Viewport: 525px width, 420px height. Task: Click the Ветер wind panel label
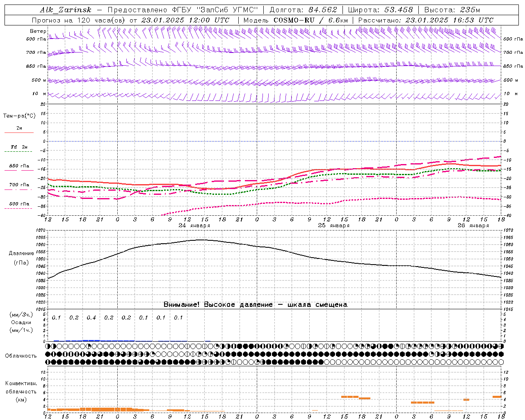pyautogui.click(x=38, y=31)
